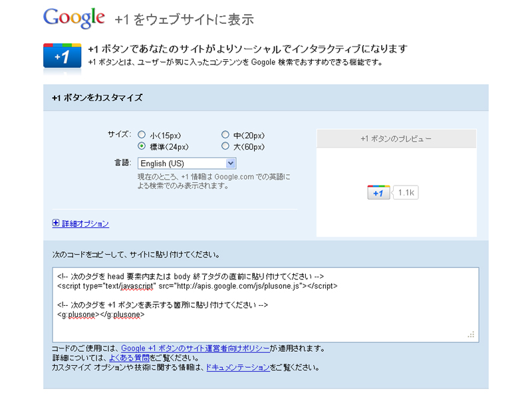Grab the code text area resize handle
This screenshot has height=399, width=532.
click(x=471, y=334)
